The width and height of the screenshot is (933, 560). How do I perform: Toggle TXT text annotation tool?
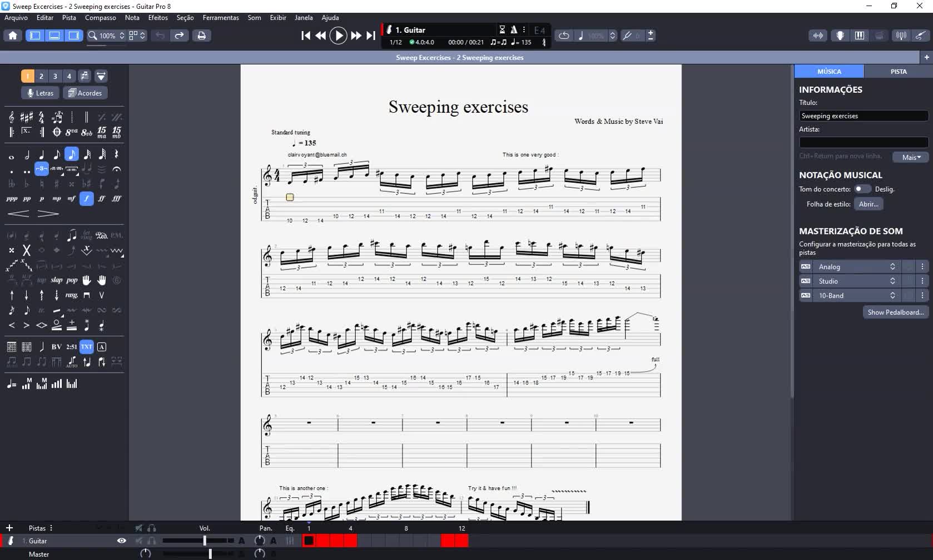[x=86, y=347]
